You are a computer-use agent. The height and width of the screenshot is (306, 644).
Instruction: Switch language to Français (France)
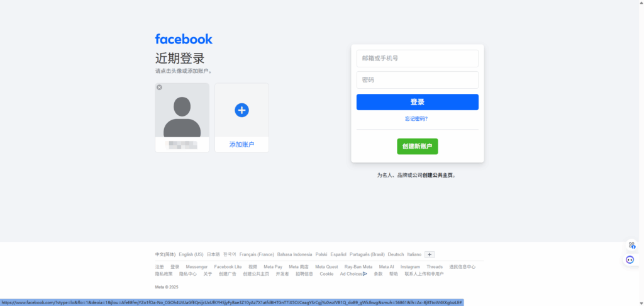pos(257,254)
